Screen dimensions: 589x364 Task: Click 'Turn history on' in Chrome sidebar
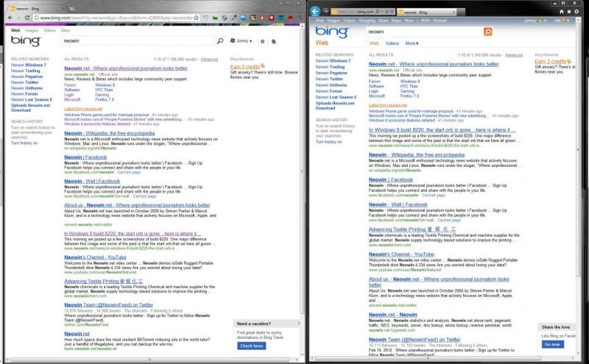24,143
